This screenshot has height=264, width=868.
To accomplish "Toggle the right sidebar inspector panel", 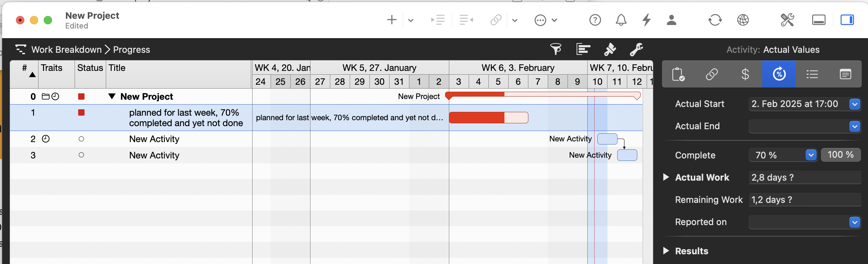I will coord(847,20).
